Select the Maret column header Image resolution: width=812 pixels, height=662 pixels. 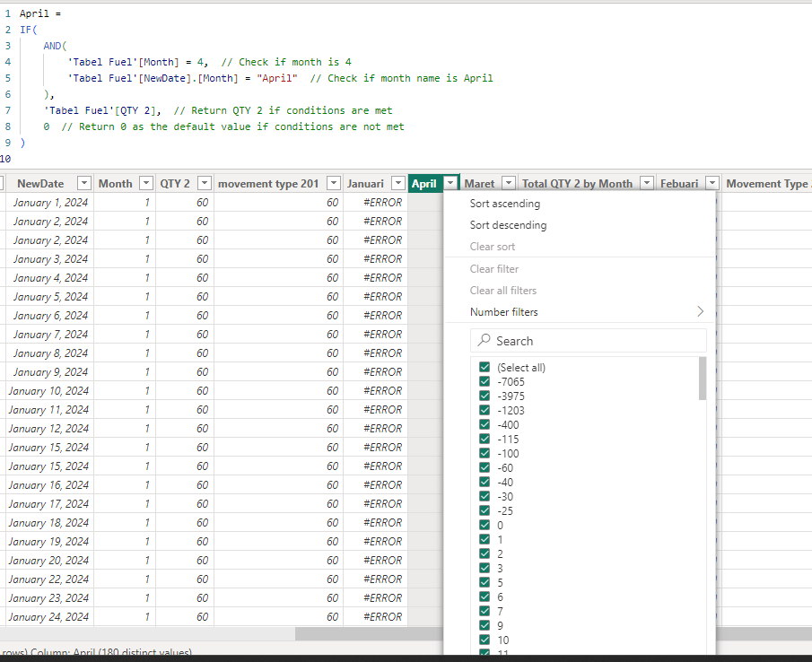pyautogui.click(x=479, y=184)
